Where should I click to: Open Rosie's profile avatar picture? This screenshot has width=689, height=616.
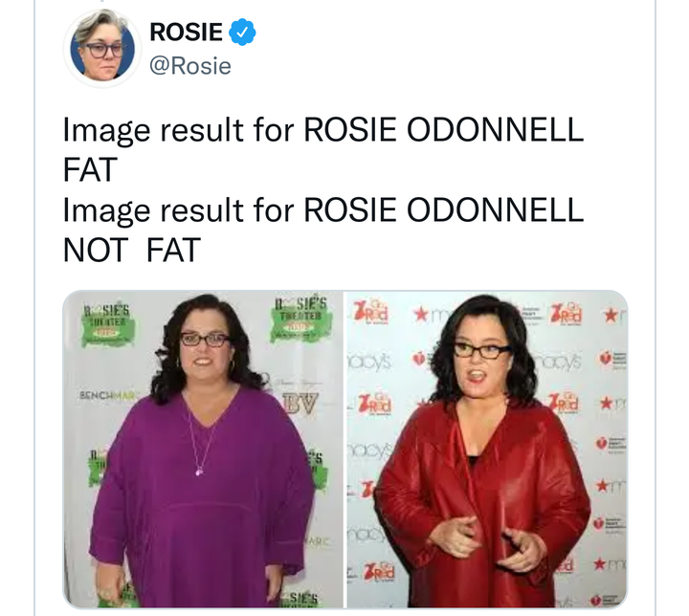pyautogui.click(x=102, y=48)
